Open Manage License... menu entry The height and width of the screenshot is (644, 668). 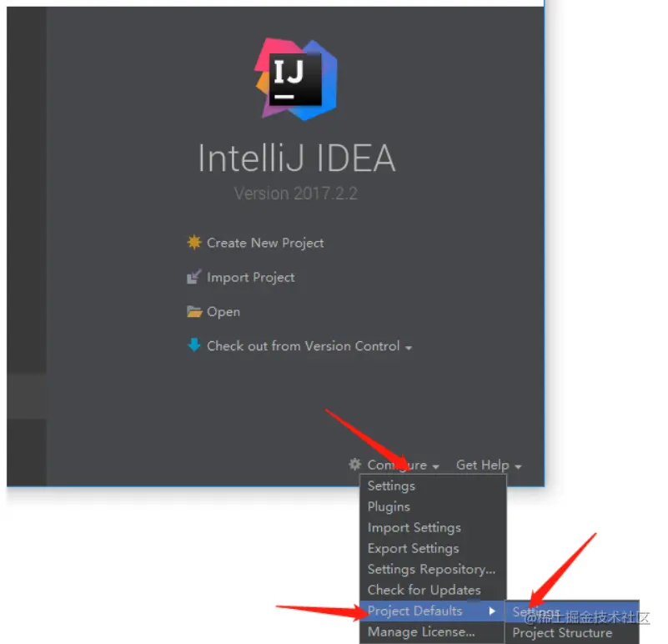pyautogui.click(x=433, y=632)
